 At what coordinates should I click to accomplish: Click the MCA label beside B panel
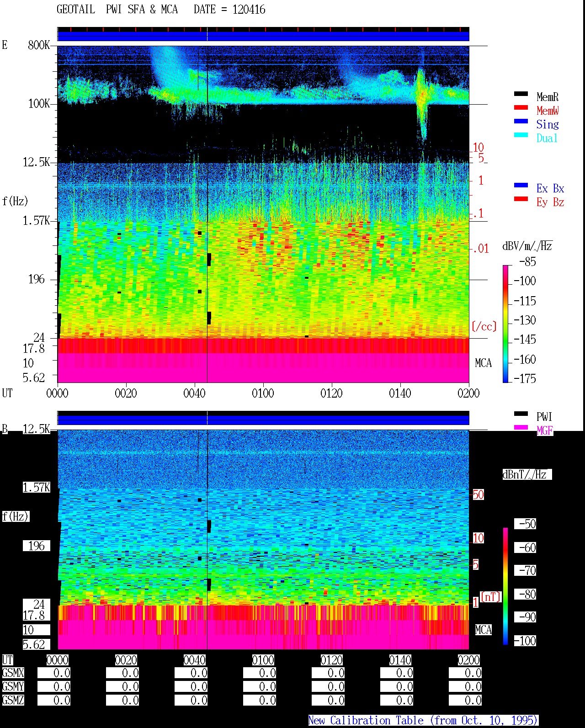pos(483,630)
